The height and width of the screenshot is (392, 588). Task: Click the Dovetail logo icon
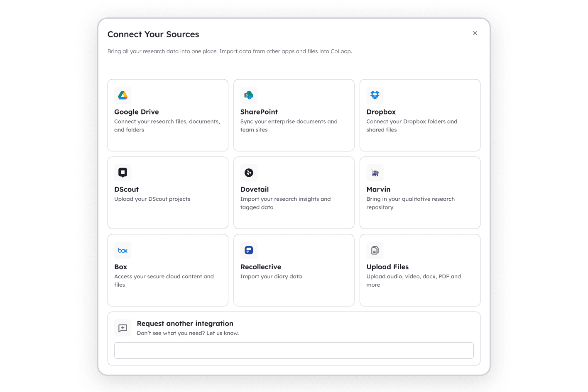point(249,173)
